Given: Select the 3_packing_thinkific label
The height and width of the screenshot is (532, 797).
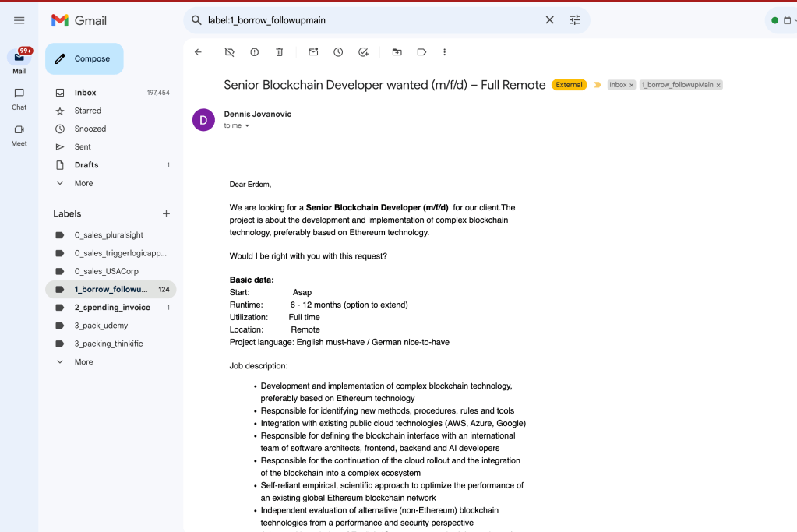Looking at the screenshot, I should 111,344.
